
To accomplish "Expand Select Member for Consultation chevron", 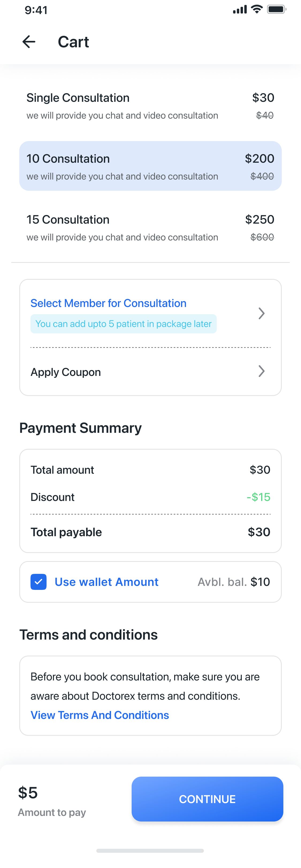I will tap(261, 313).
